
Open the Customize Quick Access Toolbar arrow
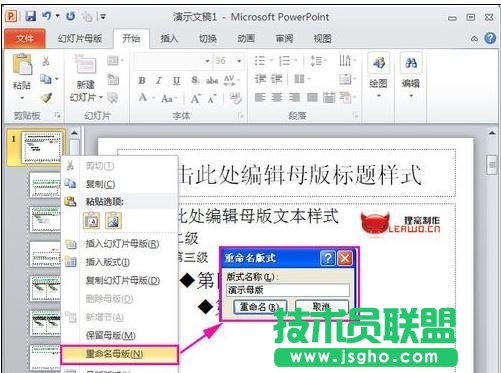(103, 16)
